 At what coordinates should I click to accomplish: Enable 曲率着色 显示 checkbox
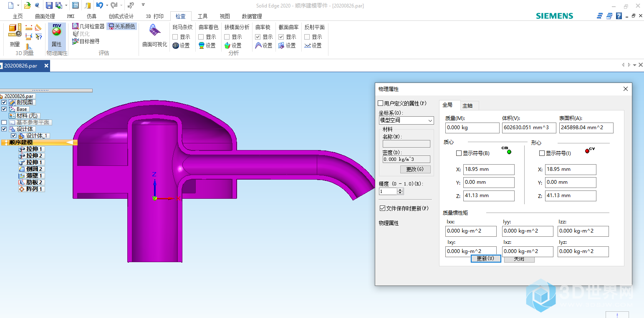(201, 37)
